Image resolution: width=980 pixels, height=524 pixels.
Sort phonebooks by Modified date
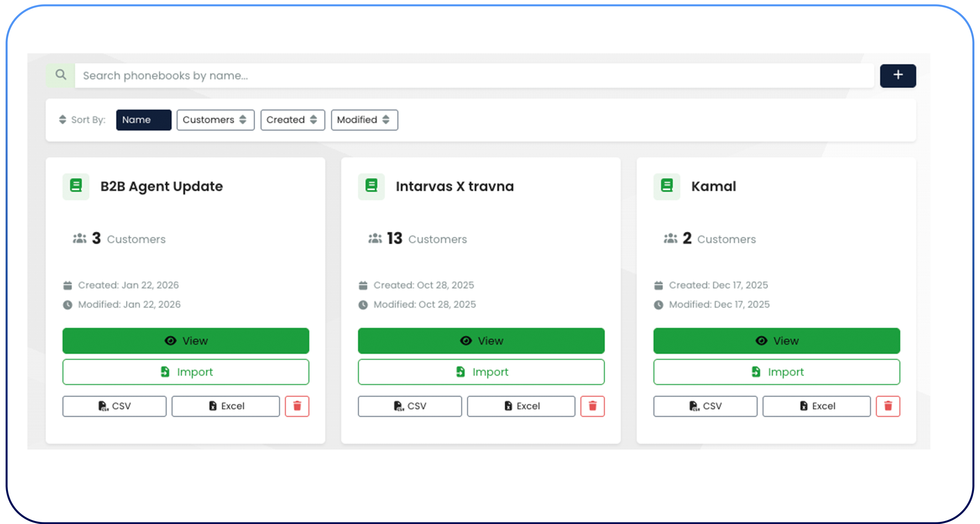click(364, 120)
